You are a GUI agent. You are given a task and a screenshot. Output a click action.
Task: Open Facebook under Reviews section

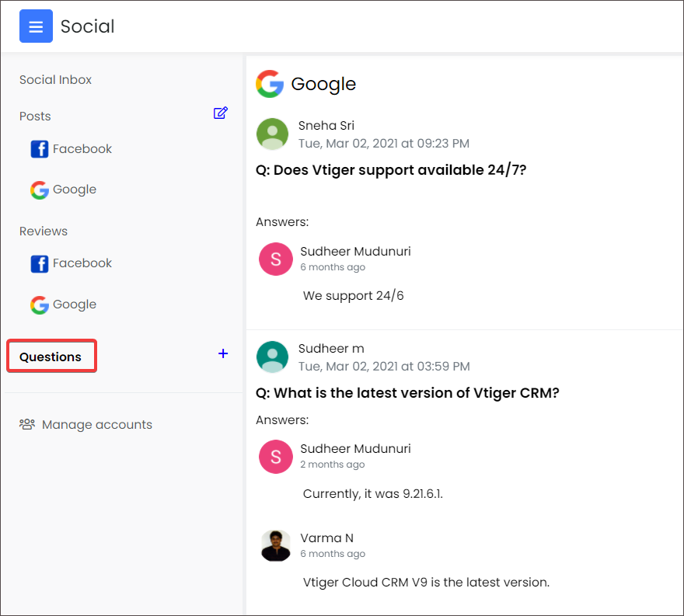tap(82, 263)
